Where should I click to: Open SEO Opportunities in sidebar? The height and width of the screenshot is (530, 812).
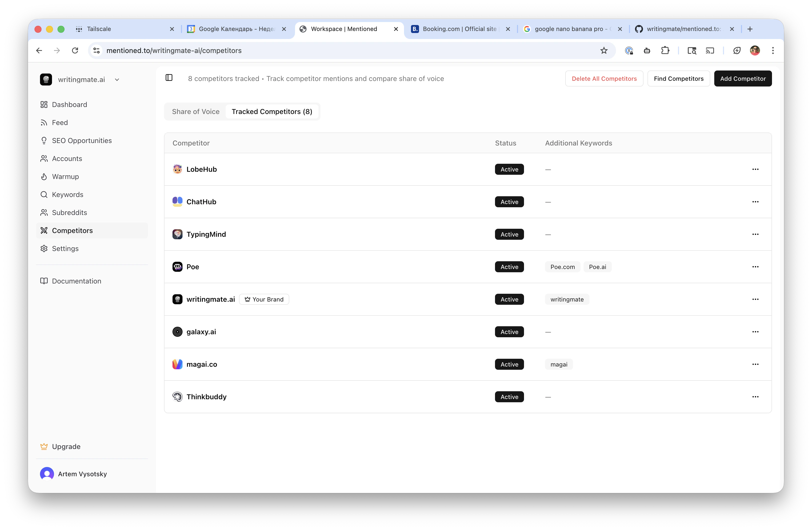81,140
